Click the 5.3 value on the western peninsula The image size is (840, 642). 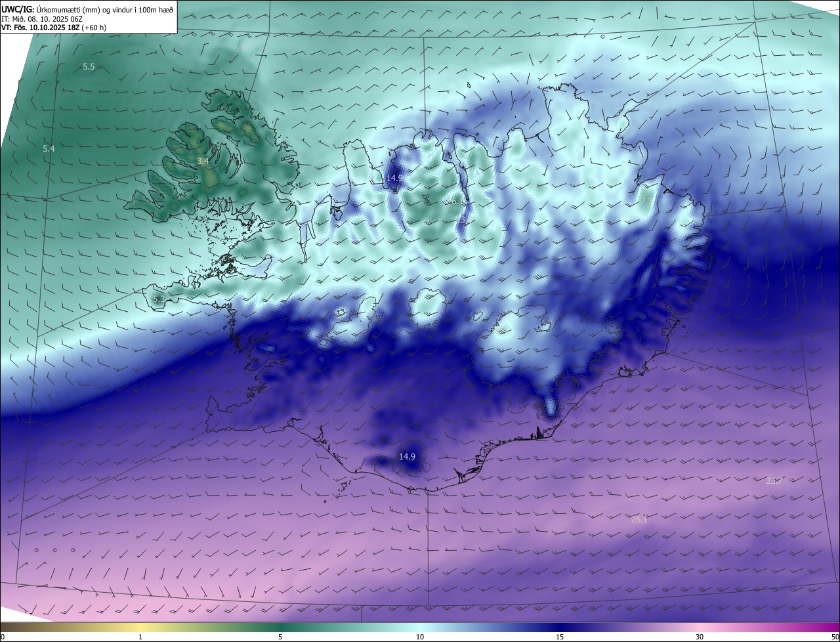click(158, 299)
